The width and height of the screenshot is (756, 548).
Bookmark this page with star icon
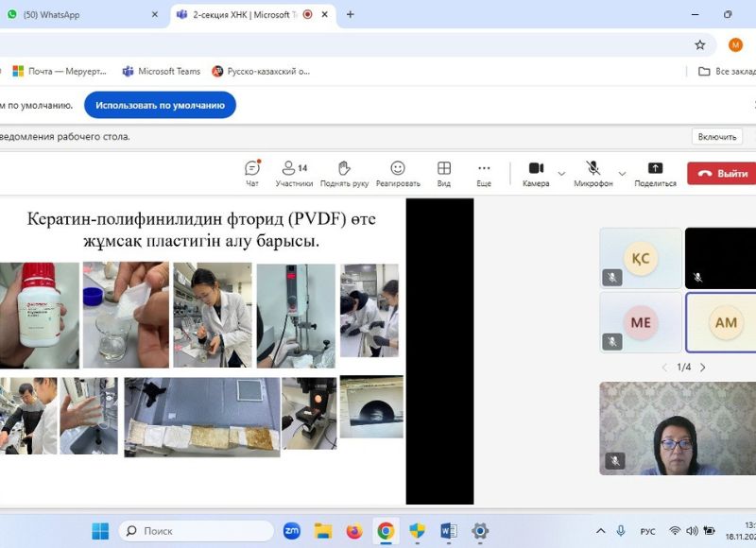[700, 44]
